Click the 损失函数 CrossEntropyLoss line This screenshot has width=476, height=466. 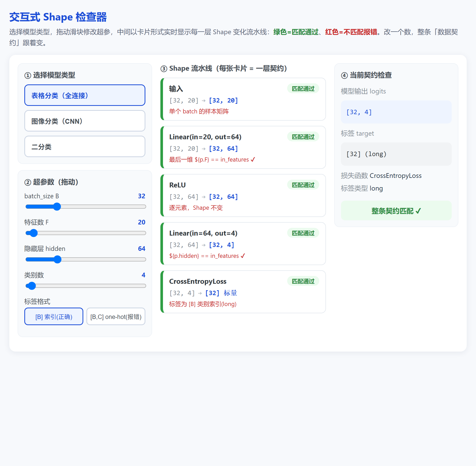click(x=381, y=176)
